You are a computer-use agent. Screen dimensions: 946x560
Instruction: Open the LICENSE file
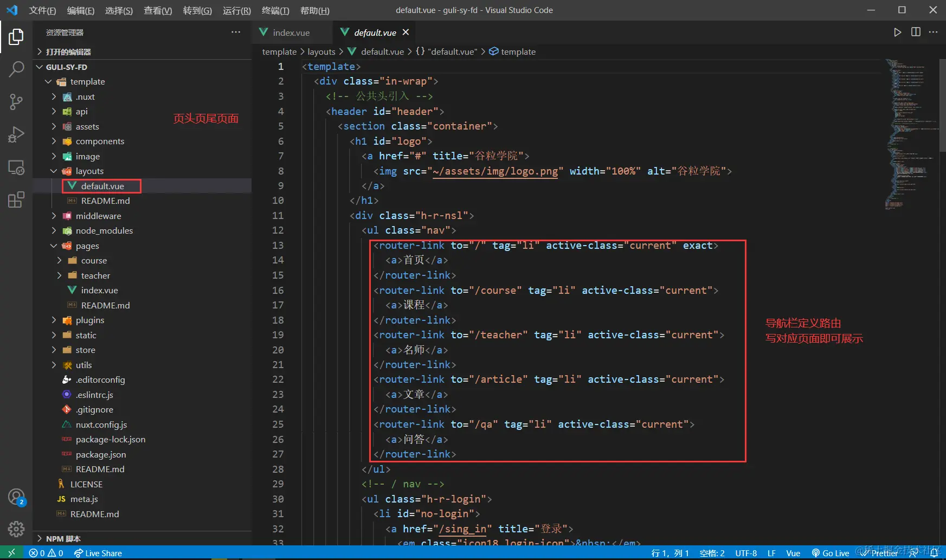143,485
